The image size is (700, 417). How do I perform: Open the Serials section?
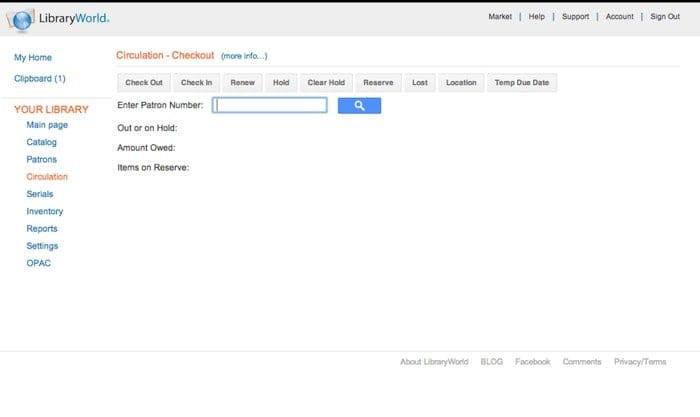[40, 194]
